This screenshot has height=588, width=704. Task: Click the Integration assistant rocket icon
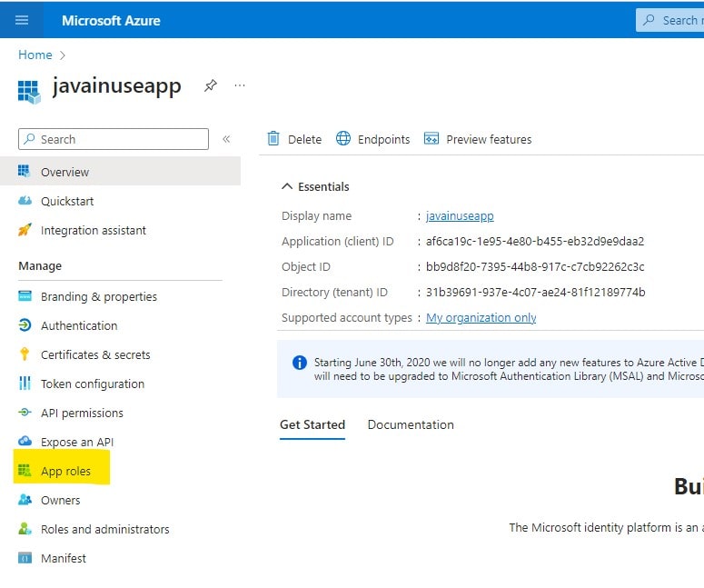pyautogui.click(x=25, y=230)
